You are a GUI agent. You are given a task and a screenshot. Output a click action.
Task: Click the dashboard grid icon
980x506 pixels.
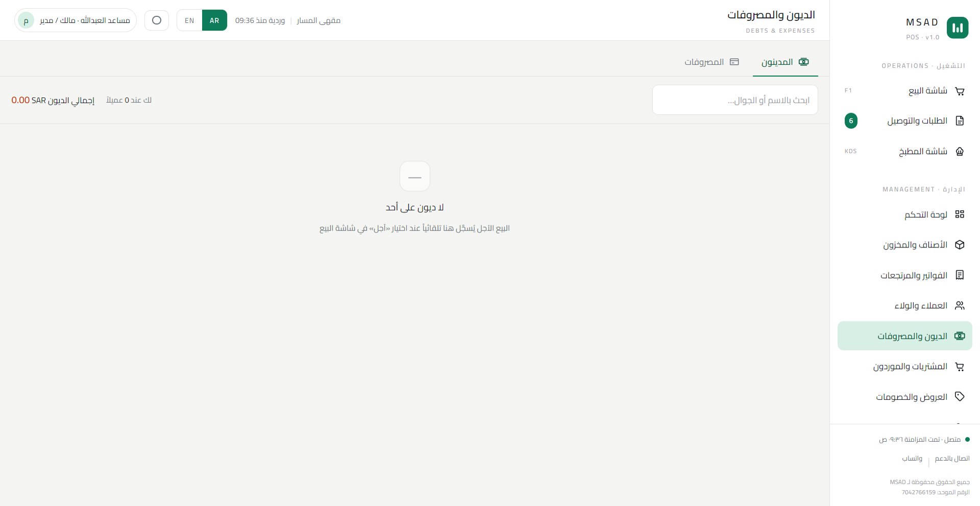point(960,214)
